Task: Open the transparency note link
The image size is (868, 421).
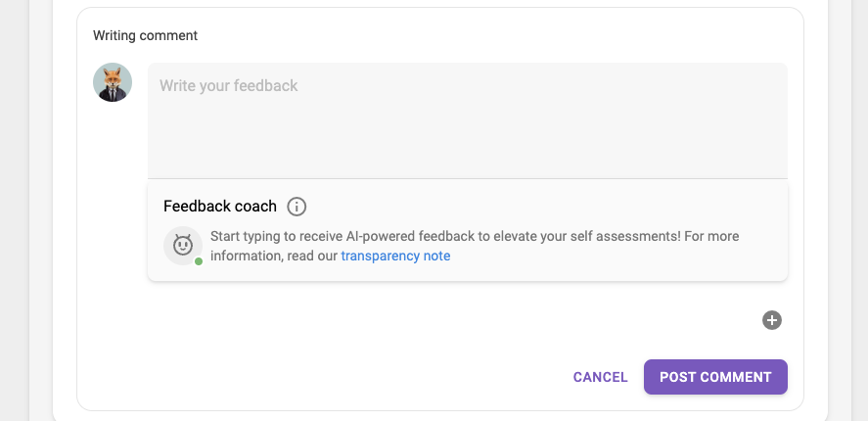Action: point(395,256)
